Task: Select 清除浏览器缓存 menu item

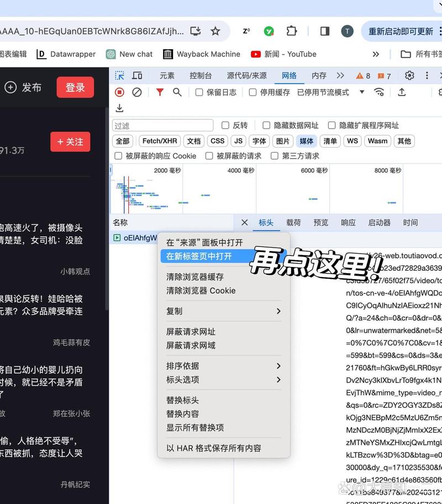Action: [x=224, y=277]
